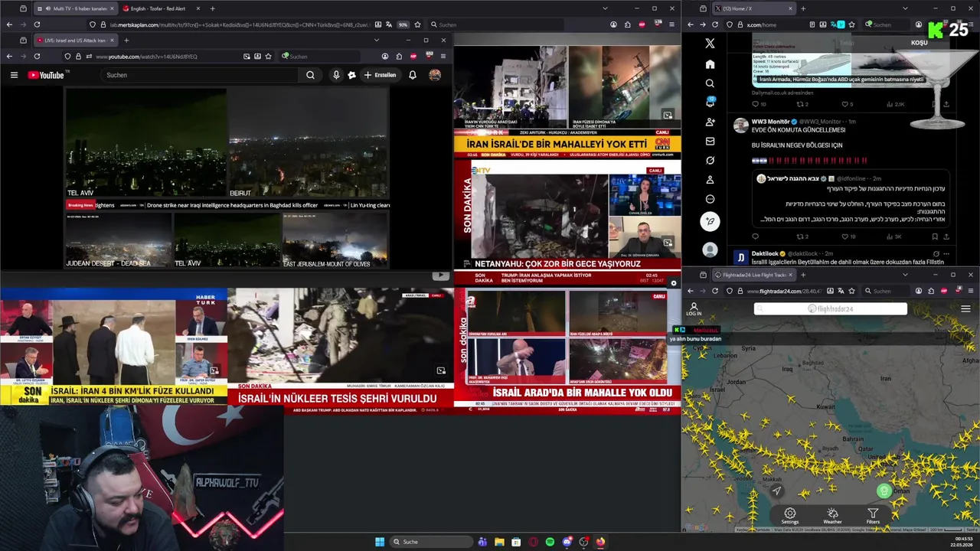Click the 90% zoom level indicator
Screen dimensions: 980x551
[403, 24]
